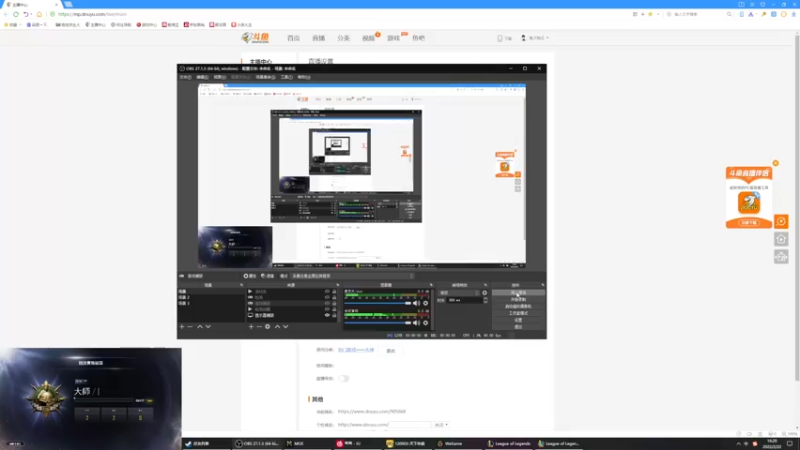Close the Douyu companion floating ad
The width and height of the screenshot is (800, 450).
point(776,163)
